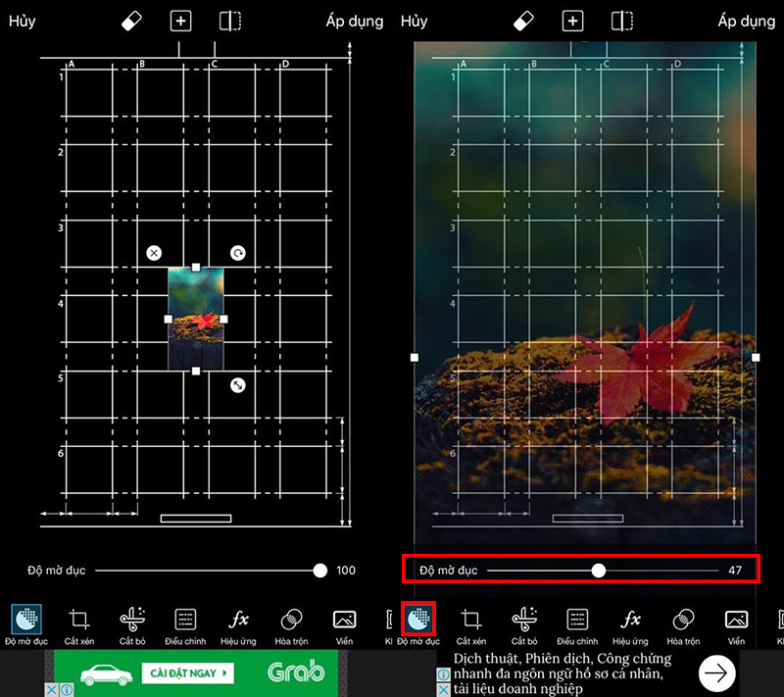Tap CÀI ĐẶT NGAY on Grab ad
The image size is (784, 697).
[188, 673]
